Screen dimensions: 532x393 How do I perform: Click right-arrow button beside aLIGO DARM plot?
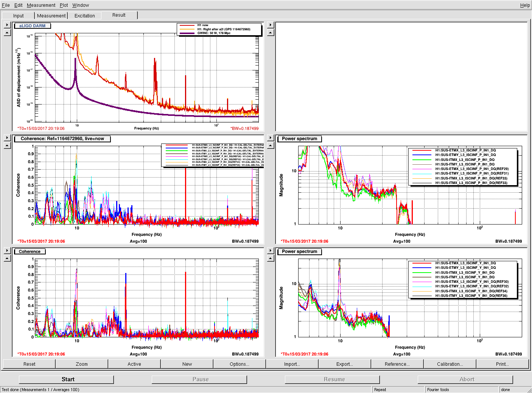click(7, 25)
